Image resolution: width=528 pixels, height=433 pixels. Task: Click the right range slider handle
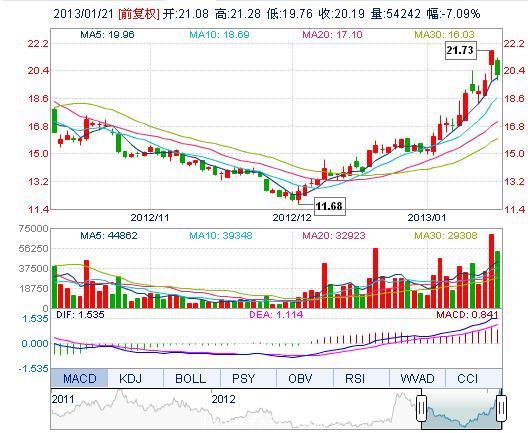(501, 408)
